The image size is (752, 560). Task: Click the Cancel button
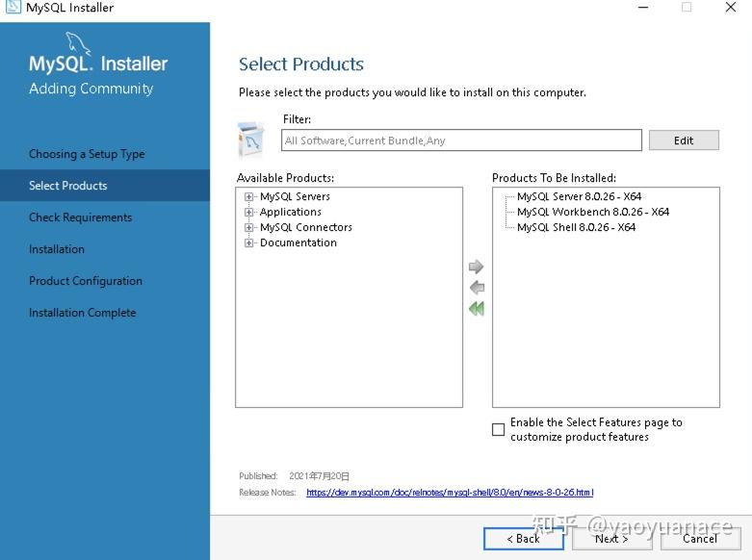pyautogui.click(x=700, y=539)
